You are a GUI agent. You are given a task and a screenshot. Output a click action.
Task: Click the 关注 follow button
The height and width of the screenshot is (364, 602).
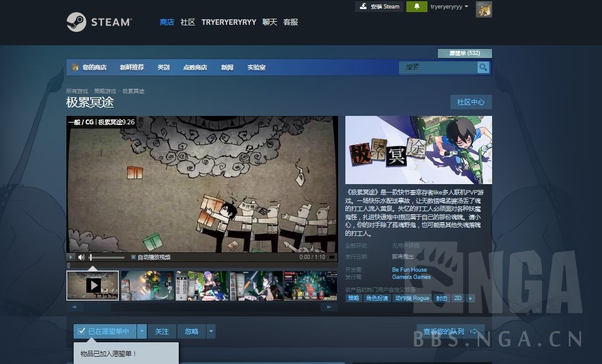pyautogui.click(x=162, y=331)
